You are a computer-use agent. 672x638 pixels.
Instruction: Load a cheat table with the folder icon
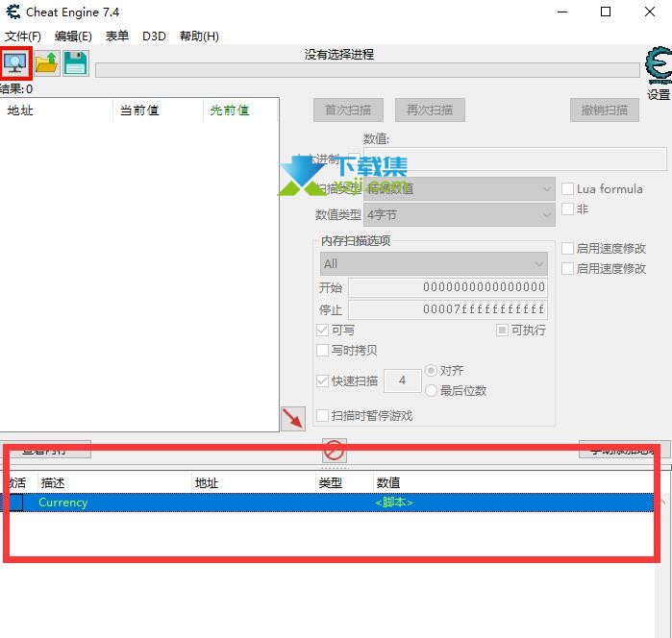47,63
